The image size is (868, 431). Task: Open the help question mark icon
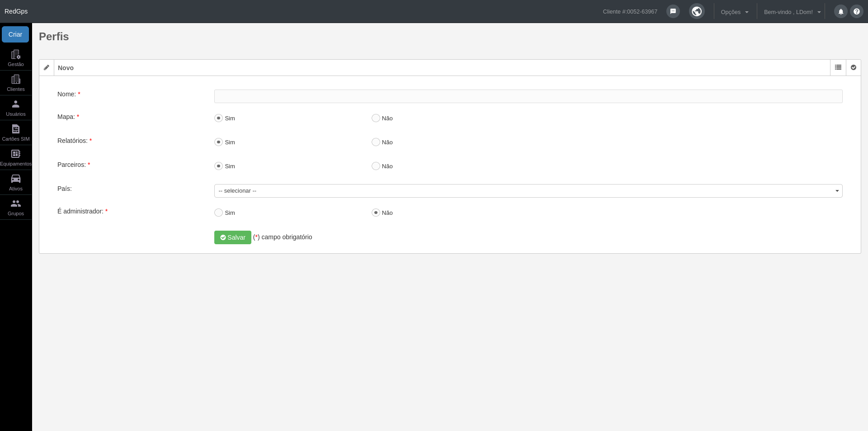(856, 11)
